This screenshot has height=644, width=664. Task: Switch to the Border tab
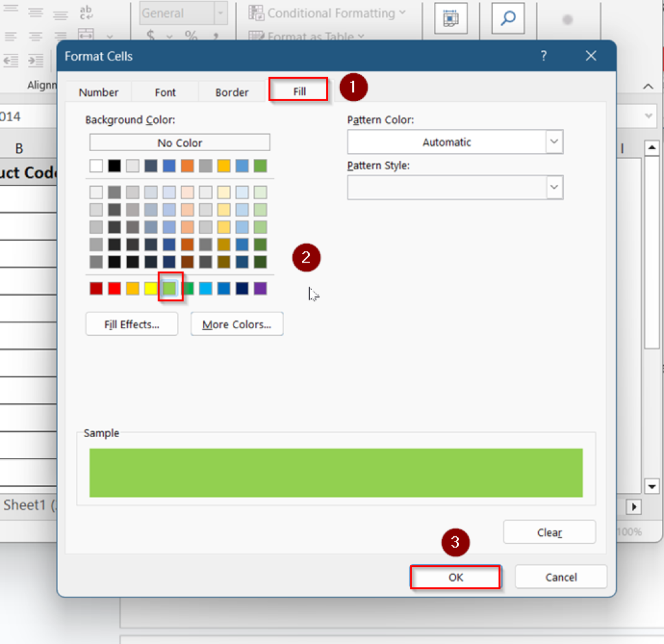pyautogui.click(x=232, y=92)
